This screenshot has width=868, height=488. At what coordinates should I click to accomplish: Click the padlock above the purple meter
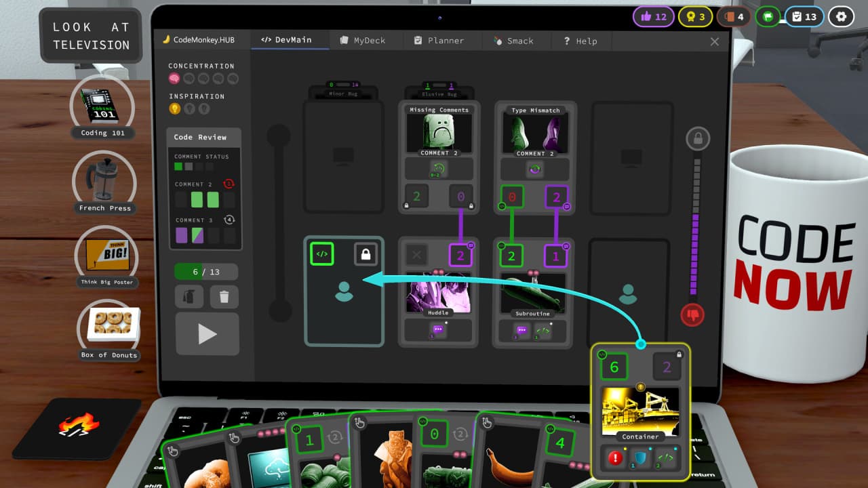(697, 140)
